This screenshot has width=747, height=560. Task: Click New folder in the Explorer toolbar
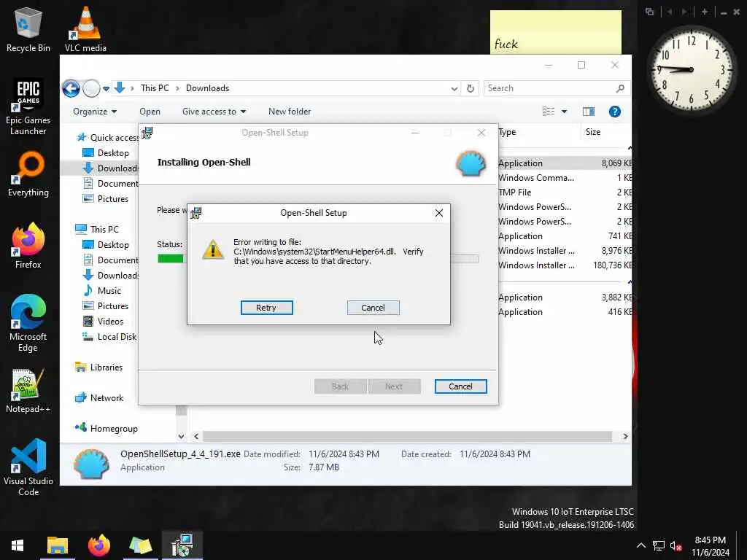pyautogui.click(x=289, y=112)
